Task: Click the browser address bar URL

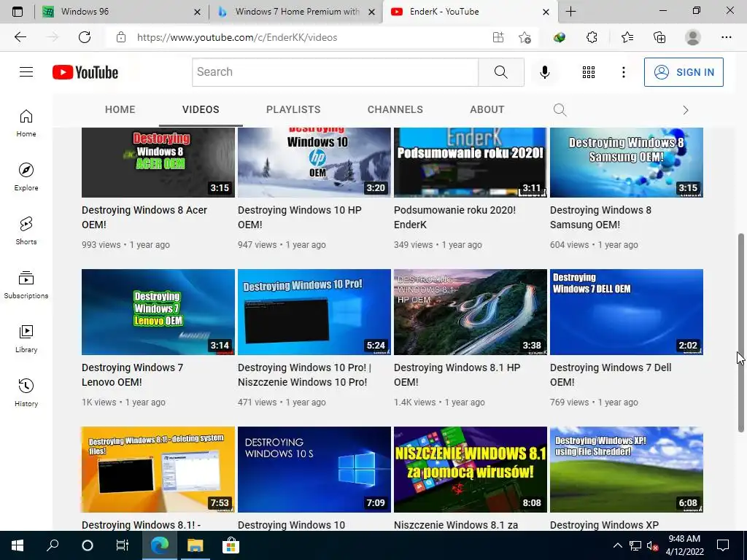Action: point(237,37)
